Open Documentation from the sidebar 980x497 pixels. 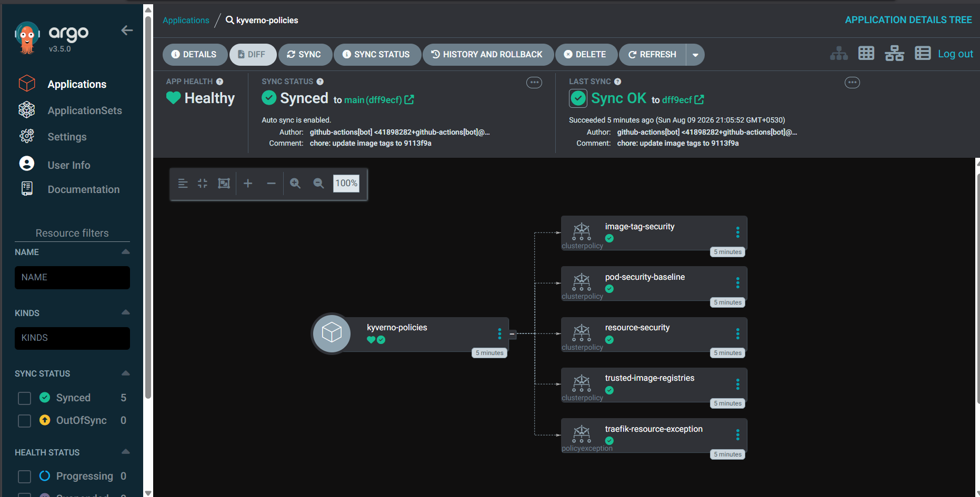(x=84, y=189)
